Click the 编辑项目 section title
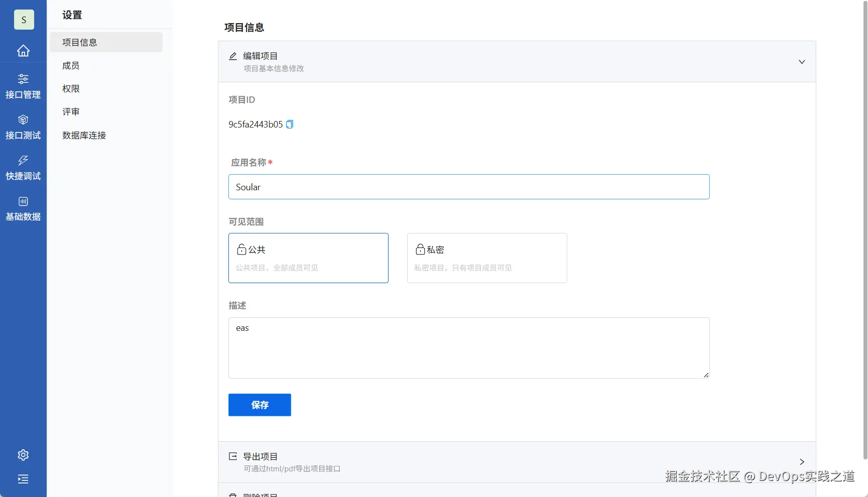 [x=260, y=56]
